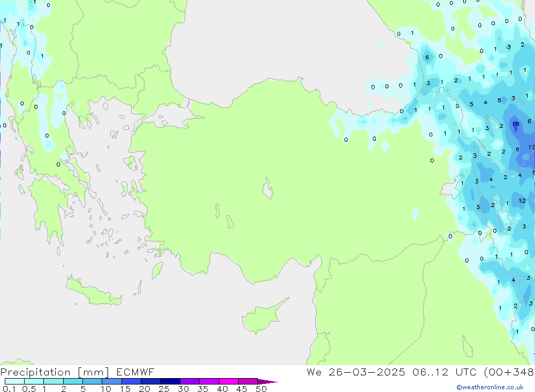The width and height of the screenshot is (535, 392).
Task: Click the 1–2 mm legend color box
Action: pos(53,381)
